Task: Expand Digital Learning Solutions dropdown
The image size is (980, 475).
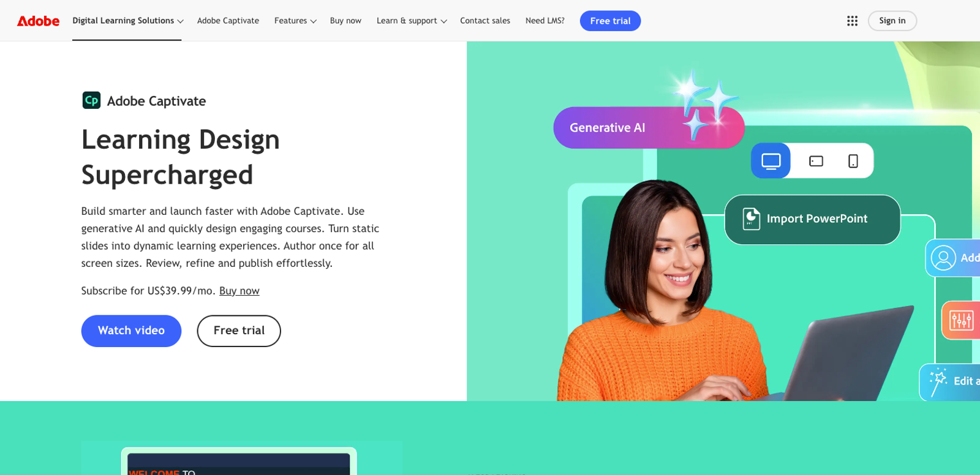Action: (127, 21)
